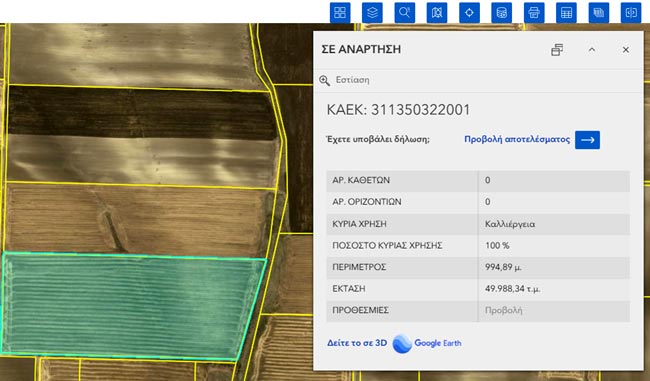The width and height of the screenshot is (650, 381).
Task: Open the database query tool
Action: [502, 12]
